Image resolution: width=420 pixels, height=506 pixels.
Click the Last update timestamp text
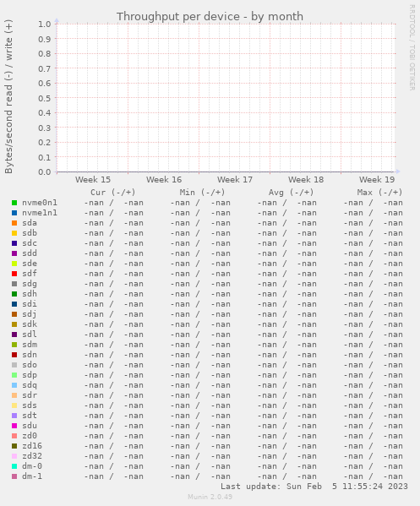pyautogui.click(x=314, y=487)
